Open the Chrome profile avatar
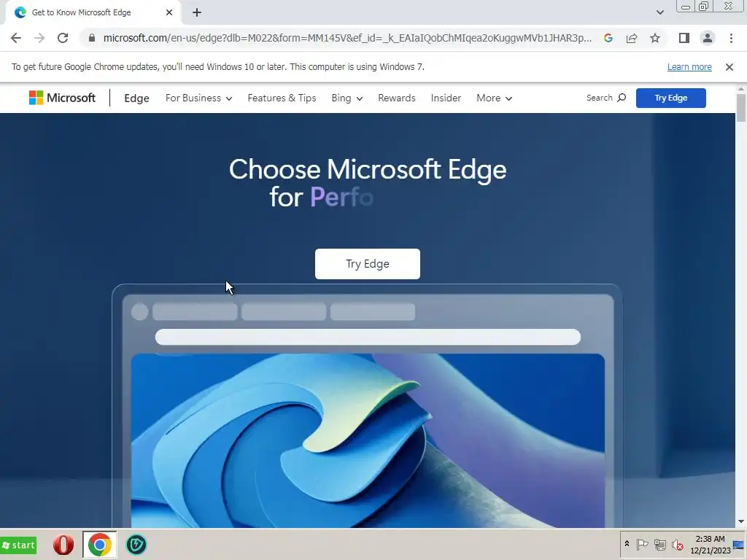The image size is (747, 560). [x=708, y=38]
